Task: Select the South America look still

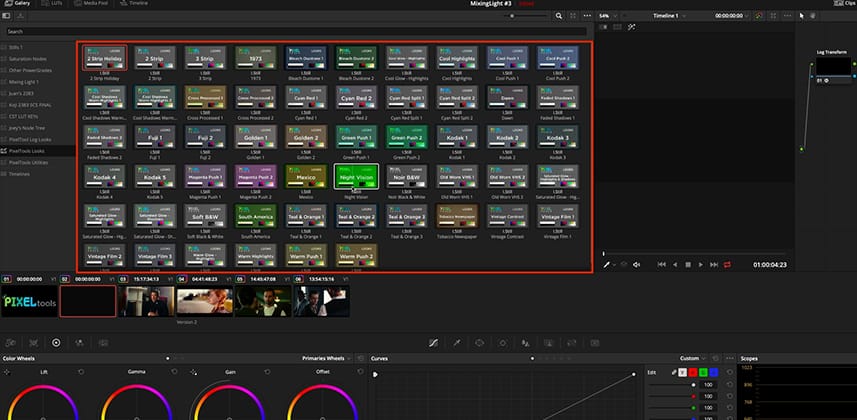Action: click(x=256, y=216)
